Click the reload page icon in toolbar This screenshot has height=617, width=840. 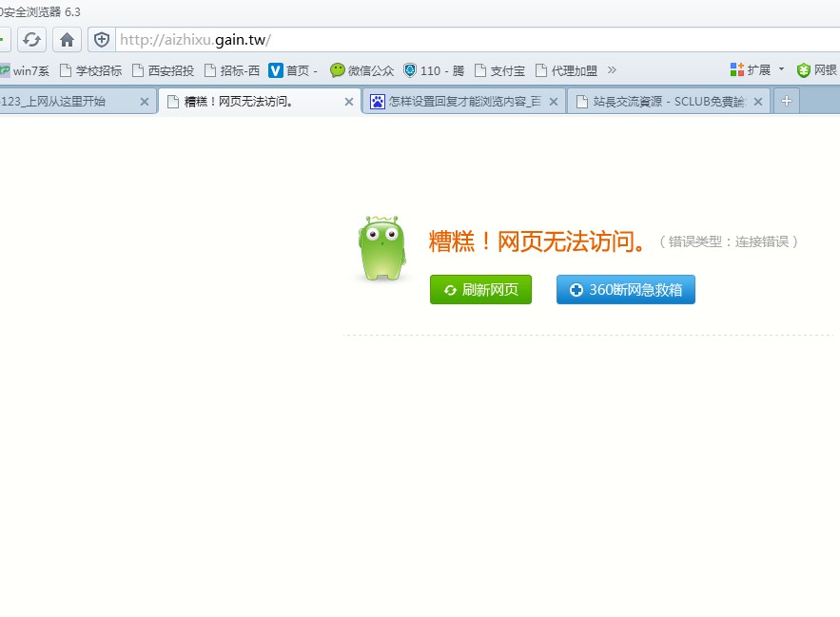[31, 40]
